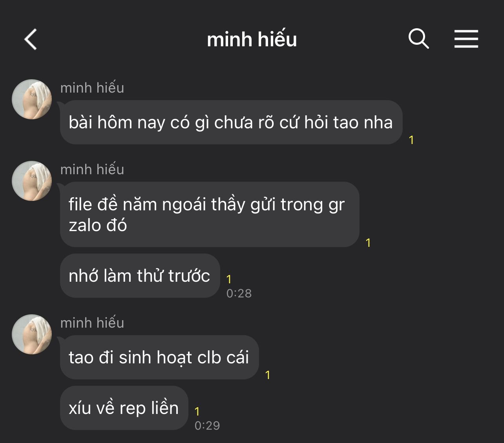Open avatar beside first message
The image size is (504, 443).
coord(32,99)
